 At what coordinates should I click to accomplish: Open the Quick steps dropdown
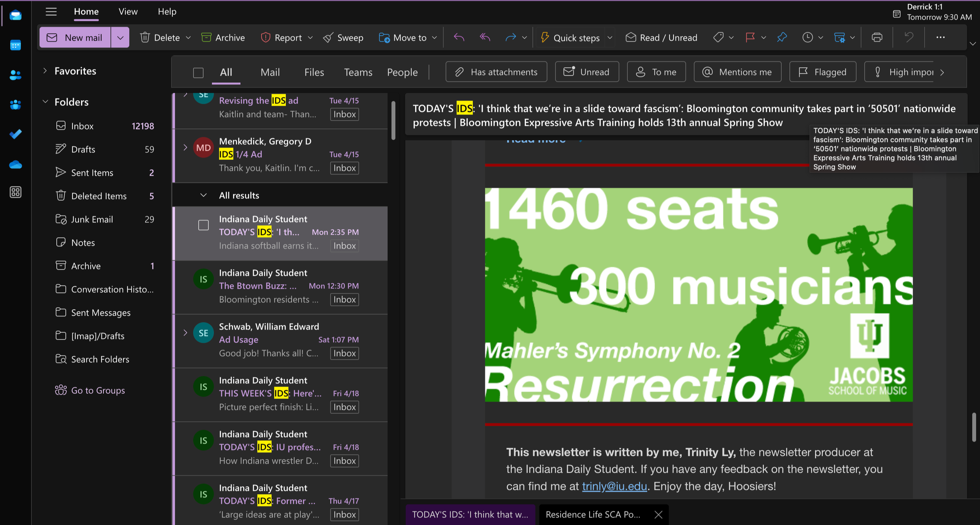click(x=610, y=38)
